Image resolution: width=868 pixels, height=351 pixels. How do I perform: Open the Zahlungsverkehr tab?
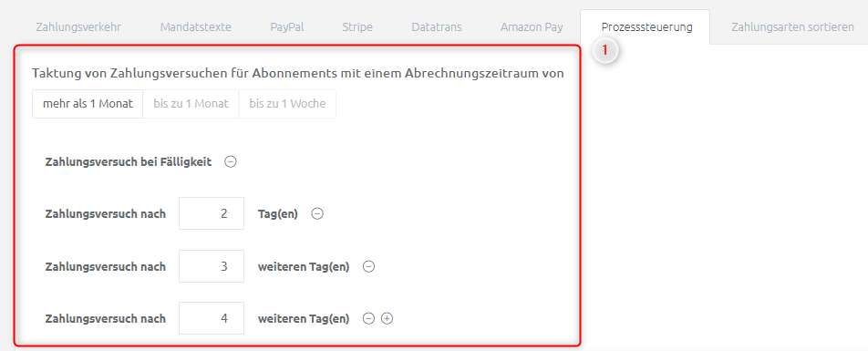[78, 26]
